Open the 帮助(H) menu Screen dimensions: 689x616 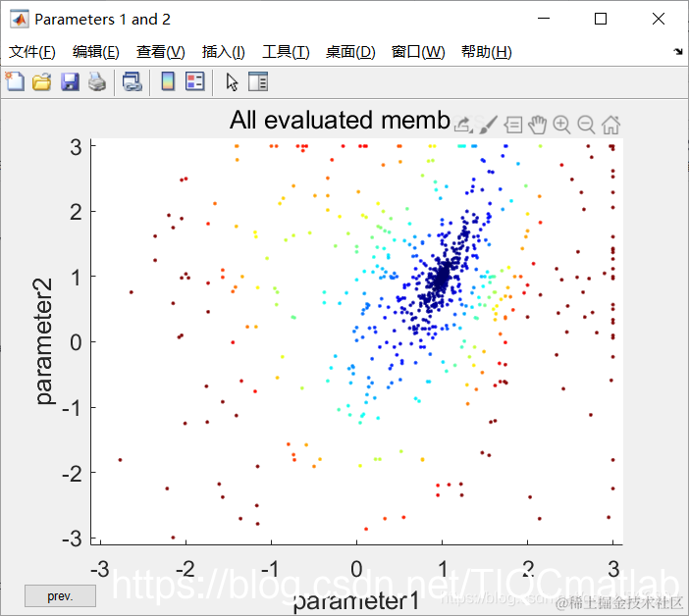(487, 52)
